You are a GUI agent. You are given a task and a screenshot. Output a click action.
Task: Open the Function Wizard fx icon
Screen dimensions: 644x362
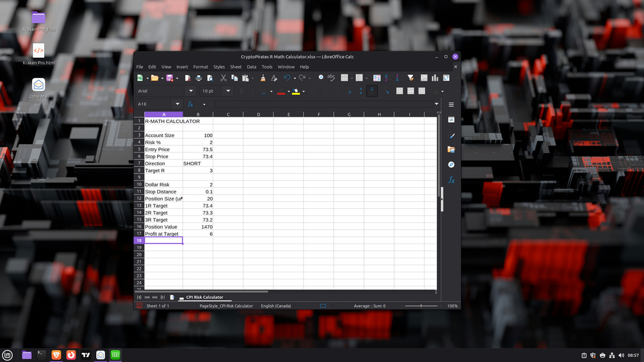click(x=190, y=104)
